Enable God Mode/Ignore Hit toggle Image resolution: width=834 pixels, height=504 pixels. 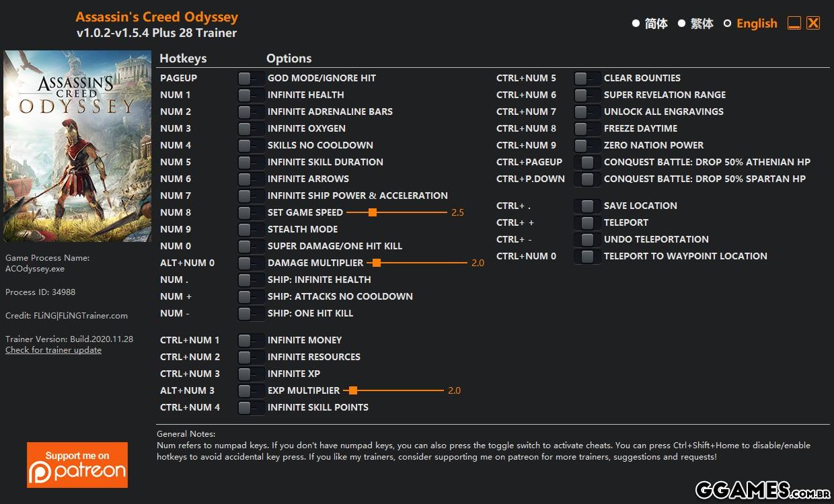[250, 79]
